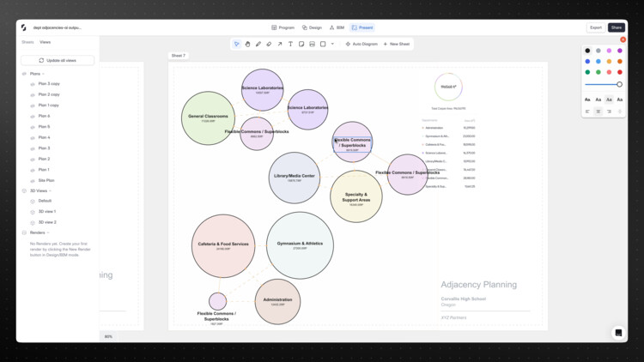
Task: Choose the eraser tool
Action: point(269,44)
